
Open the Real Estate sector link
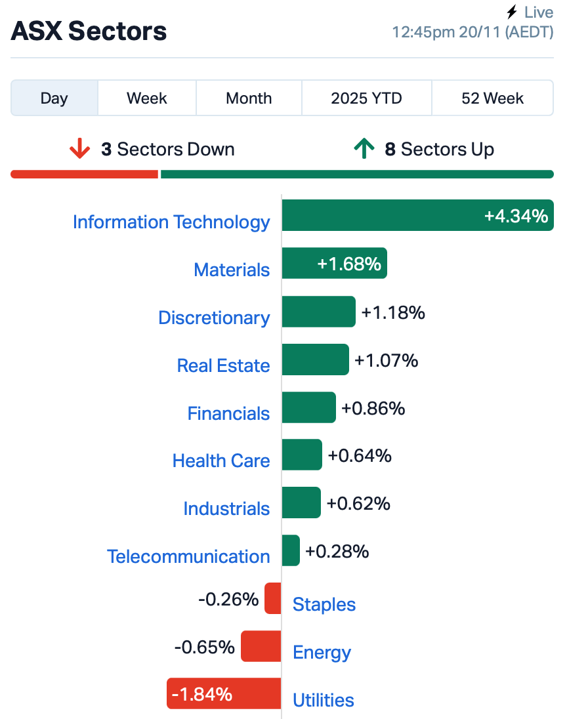223,365
